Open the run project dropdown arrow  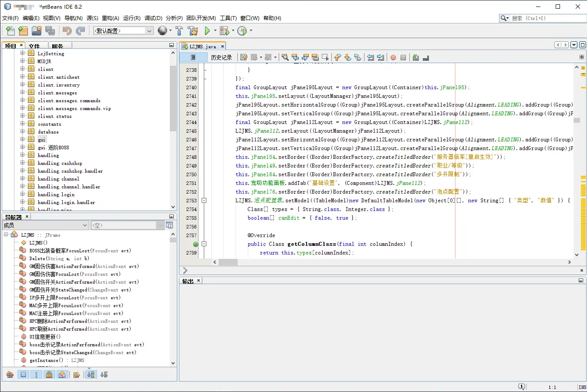tap(214, 30)
